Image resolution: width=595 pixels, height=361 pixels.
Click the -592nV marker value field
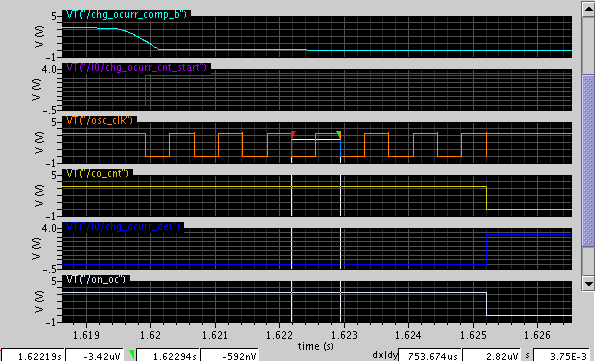click(230, 355)
